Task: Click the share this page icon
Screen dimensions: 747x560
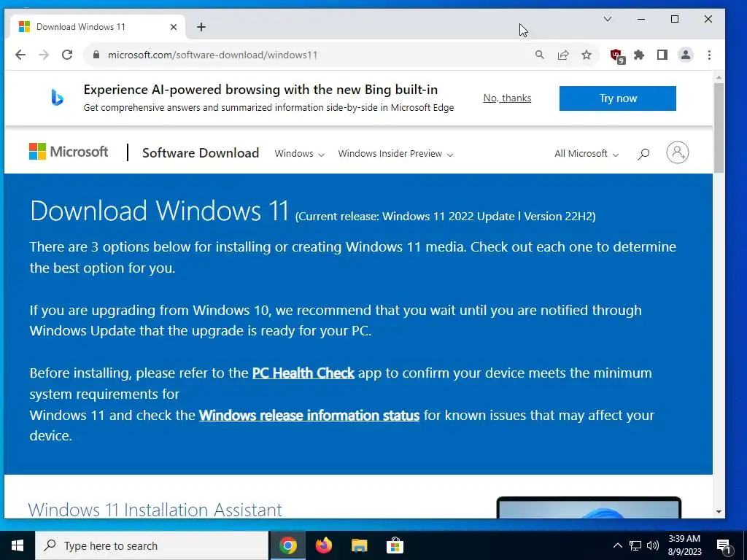Action: (x=563, y=55)
